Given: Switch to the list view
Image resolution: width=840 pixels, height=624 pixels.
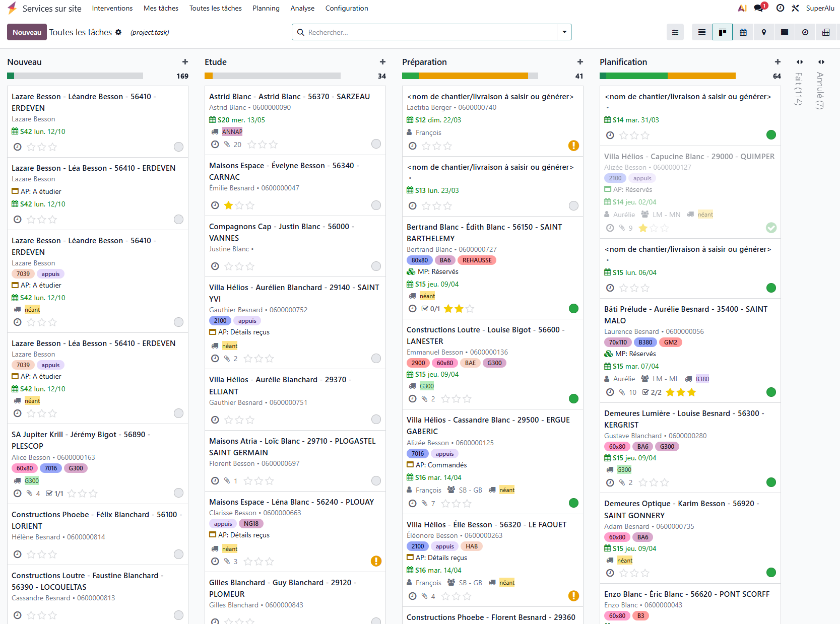Looking at the screenshot, I should [x=701, y=32].
